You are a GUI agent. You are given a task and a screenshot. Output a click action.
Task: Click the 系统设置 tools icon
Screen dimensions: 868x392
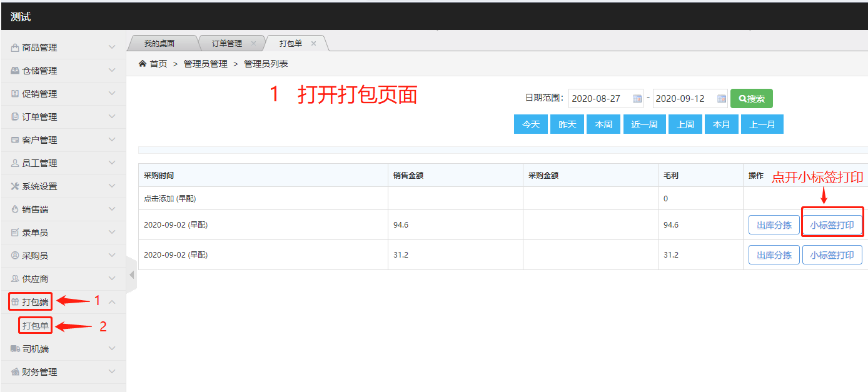tap(15, 186)
